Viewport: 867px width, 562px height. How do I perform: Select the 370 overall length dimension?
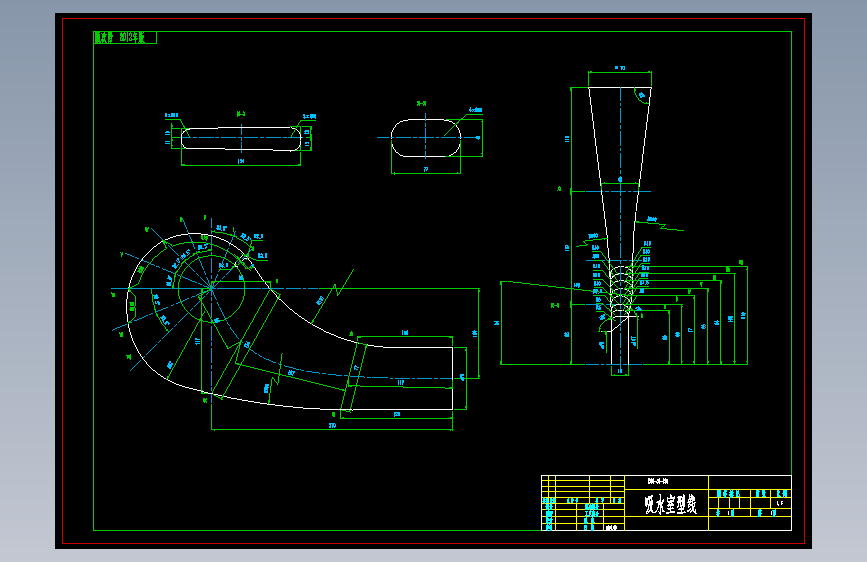tap(332, 426)
